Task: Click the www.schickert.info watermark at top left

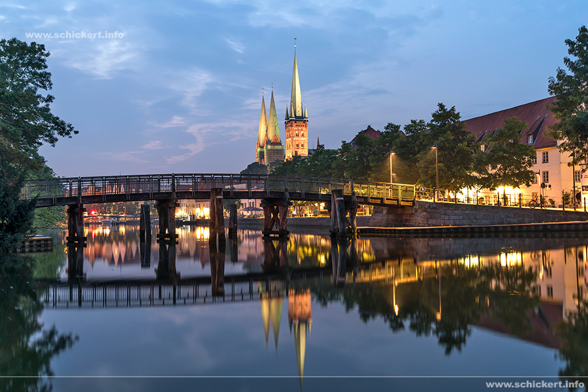Action: (x=74, y=35)
